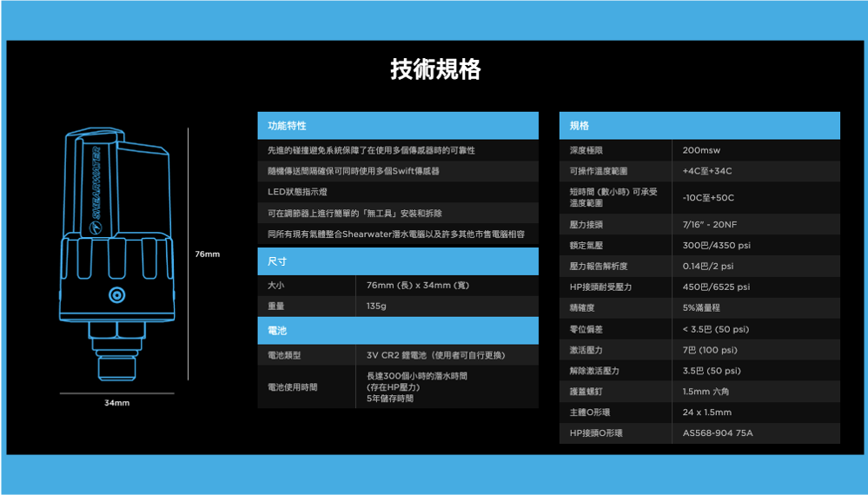The height and width of the screenshot is (495, 868).
Task: Click the 3V CR2 鋰電池 value
Action: pos(435,355)
